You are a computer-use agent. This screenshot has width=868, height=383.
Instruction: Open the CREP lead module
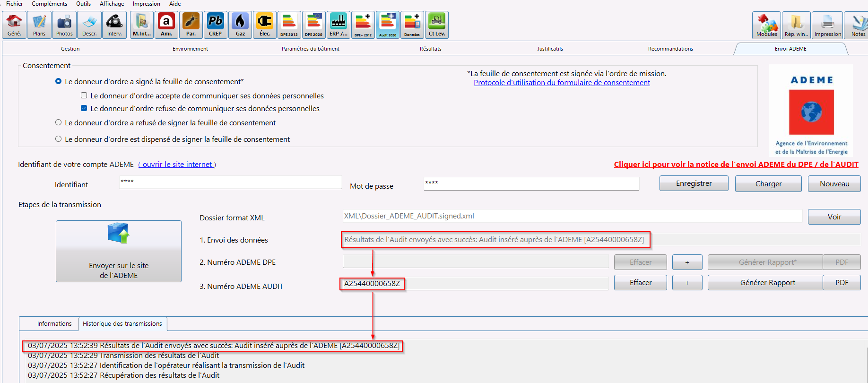pos(216,25)
